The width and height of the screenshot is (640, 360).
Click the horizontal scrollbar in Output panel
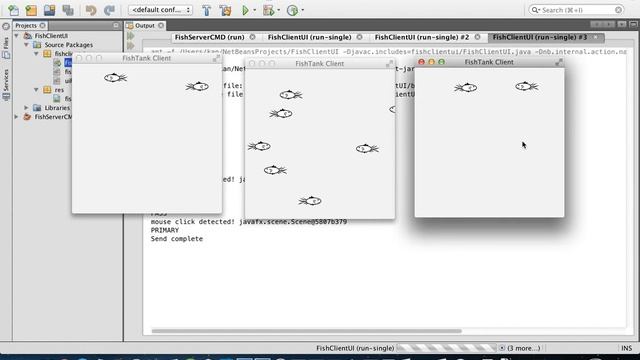[307, 331]
